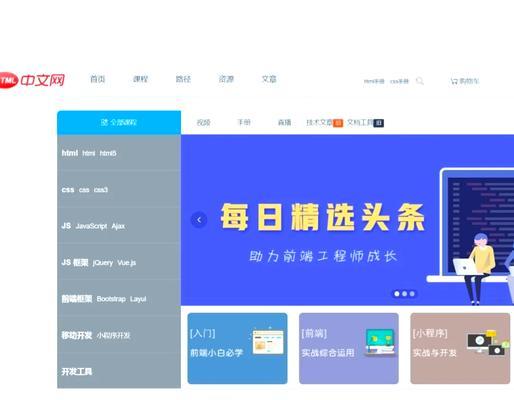Click dark badge beside 文档工具
This screenshot has height=400, width=514.
pyautogui.click(x=379, y=123)
